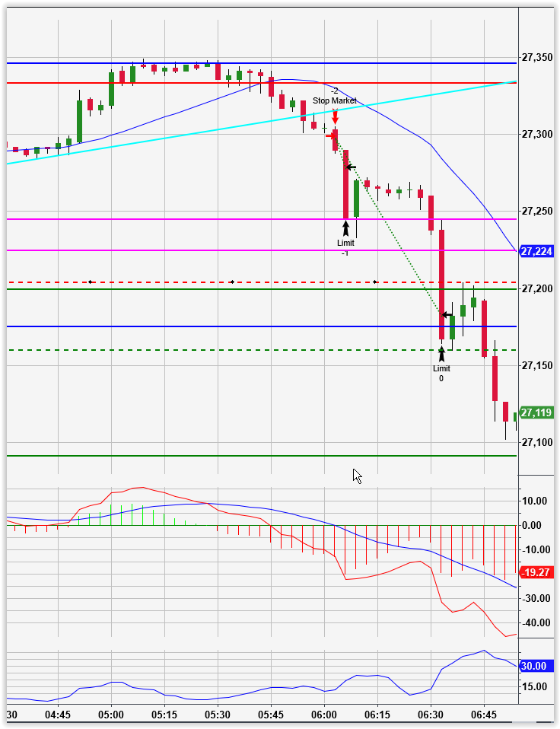Click the first diamond marker on red dashed line
The height and width of the screenshot is (729, 560).
click(x=90, y=282)
